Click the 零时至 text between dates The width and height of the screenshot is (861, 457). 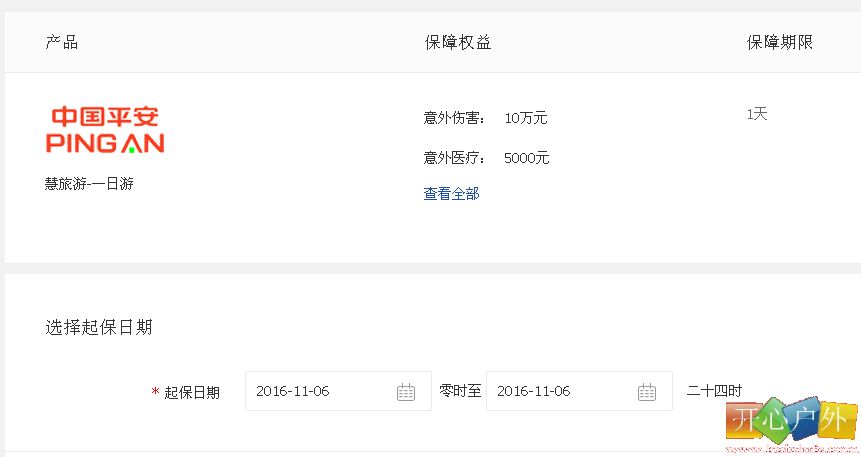tap(460, 391)
